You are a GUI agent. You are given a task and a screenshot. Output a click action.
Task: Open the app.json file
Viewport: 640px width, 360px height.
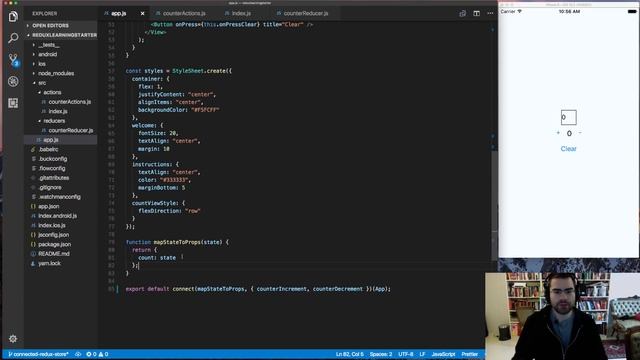pyautogui.click(x=49, y=206)
